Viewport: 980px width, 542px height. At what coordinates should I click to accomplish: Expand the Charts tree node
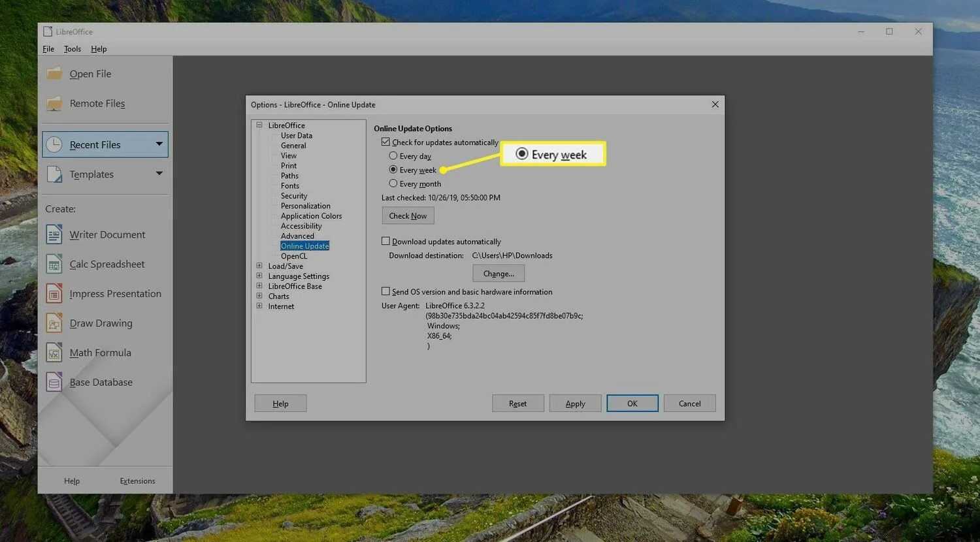pyautogui.click(x=259, y=296)
